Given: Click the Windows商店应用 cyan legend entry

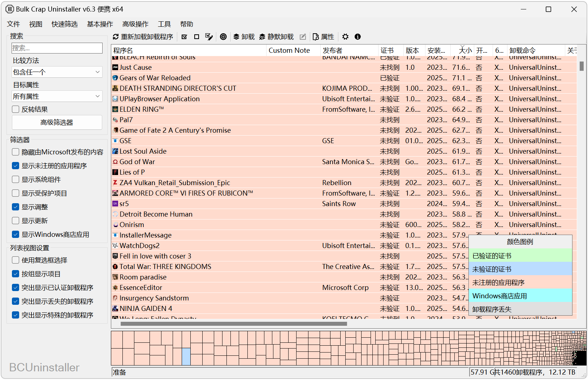Looking at the screenshot, I should point(520,296).
